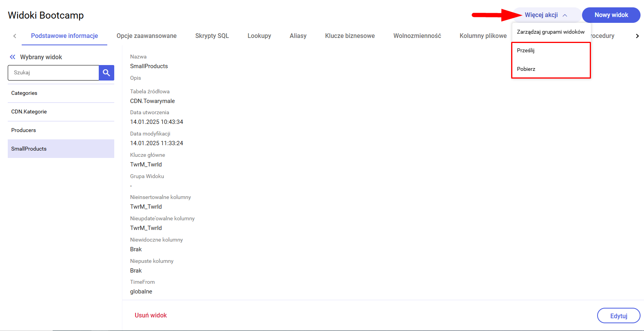Collapse the Wybrany widok panel with double chevron
The width and height of the screenshot is (644, 331).
point(12,57)
